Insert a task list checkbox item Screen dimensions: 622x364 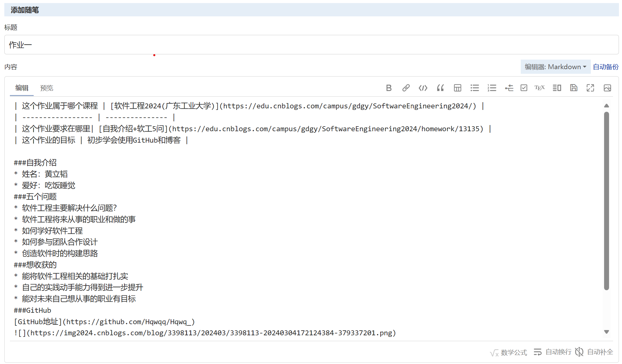click(x=524, y=88)
